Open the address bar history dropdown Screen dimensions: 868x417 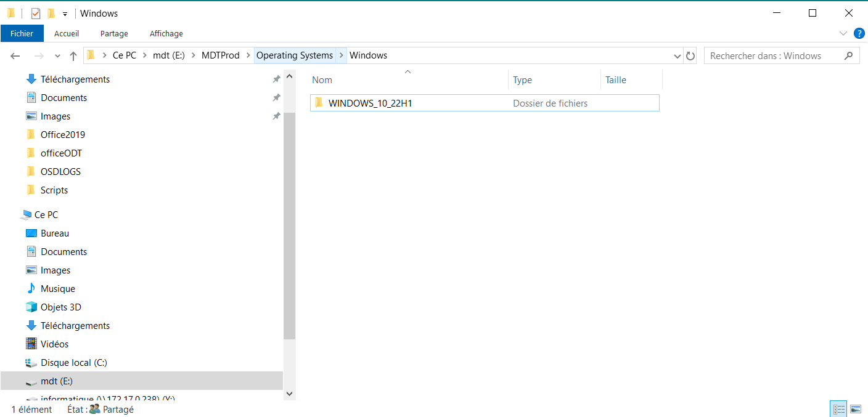[x=678, y=56]
